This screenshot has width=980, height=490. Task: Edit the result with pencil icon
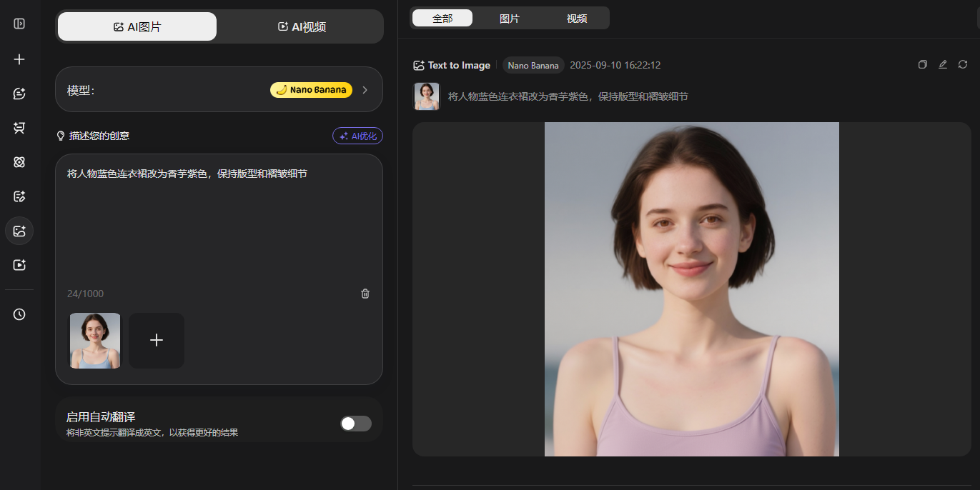coord(943,64)
